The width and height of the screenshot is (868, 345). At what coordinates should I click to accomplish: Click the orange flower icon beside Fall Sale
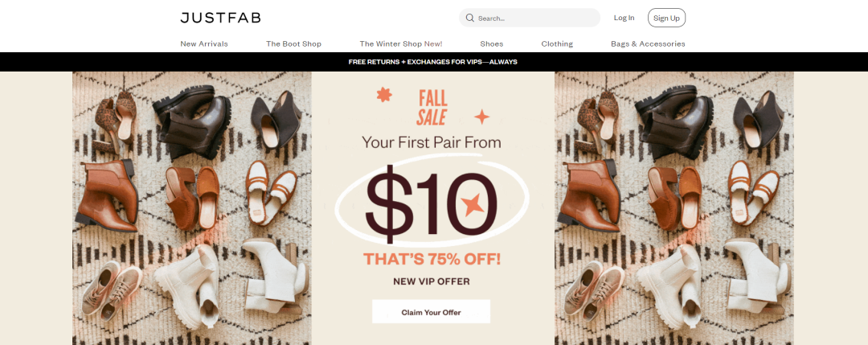[384, 95]
